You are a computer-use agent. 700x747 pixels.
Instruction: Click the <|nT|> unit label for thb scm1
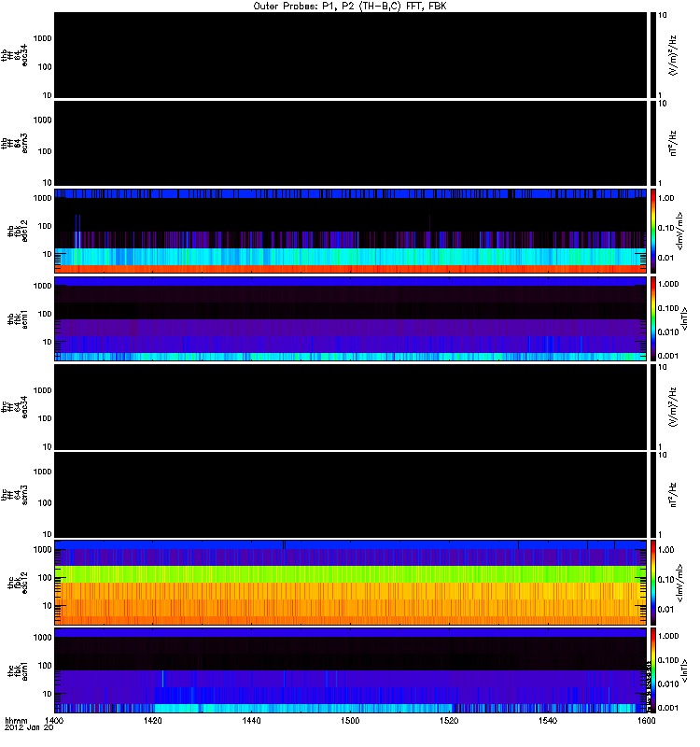[x=684, y=318]
